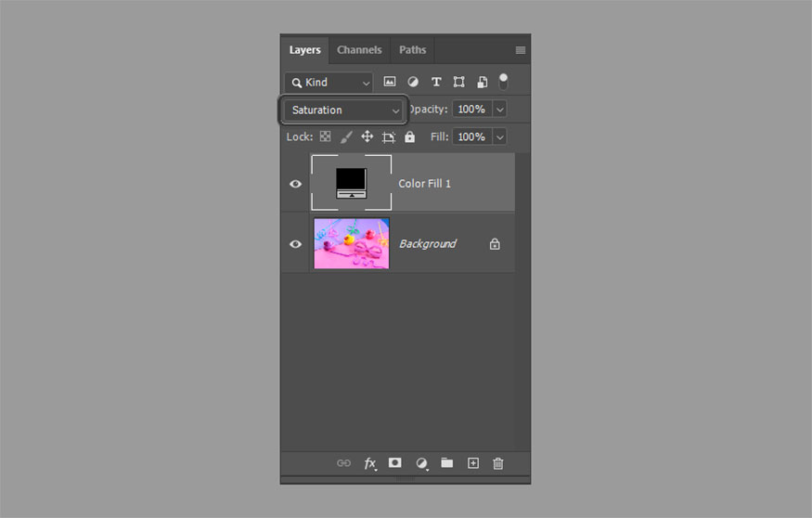Lock artboard nesting icon
The height and width of the screenshot is (518, 812).
(x=389, y=136)
